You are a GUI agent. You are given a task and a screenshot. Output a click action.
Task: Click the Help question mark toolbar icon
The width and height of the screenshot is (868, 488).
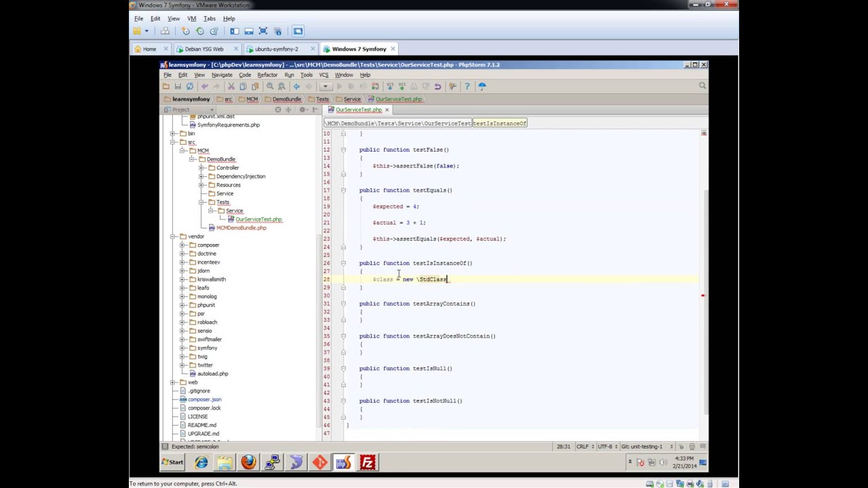(x=467, y=86)
